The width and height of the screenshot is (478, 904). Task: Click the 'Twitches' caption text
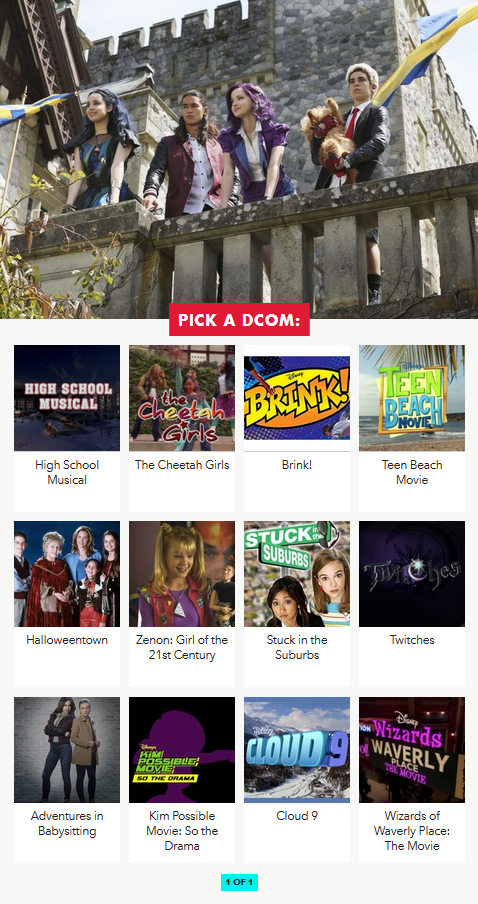click(x=412, y=640)
